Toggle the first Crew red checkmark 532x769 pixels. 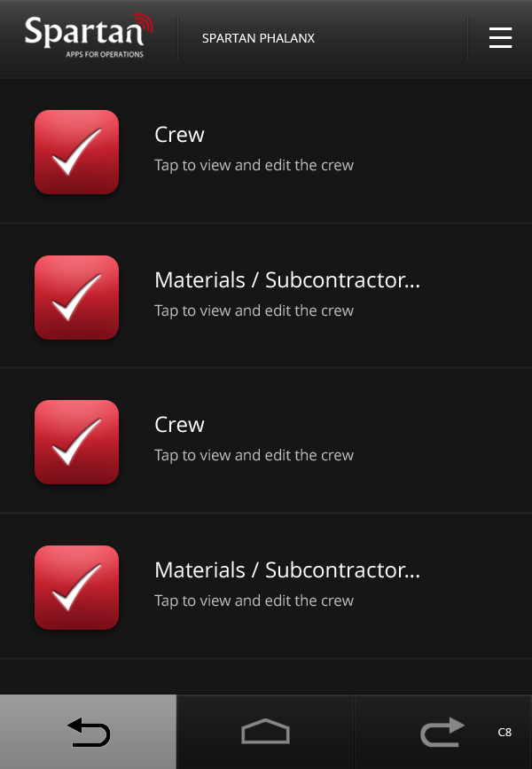pos(76,152)
